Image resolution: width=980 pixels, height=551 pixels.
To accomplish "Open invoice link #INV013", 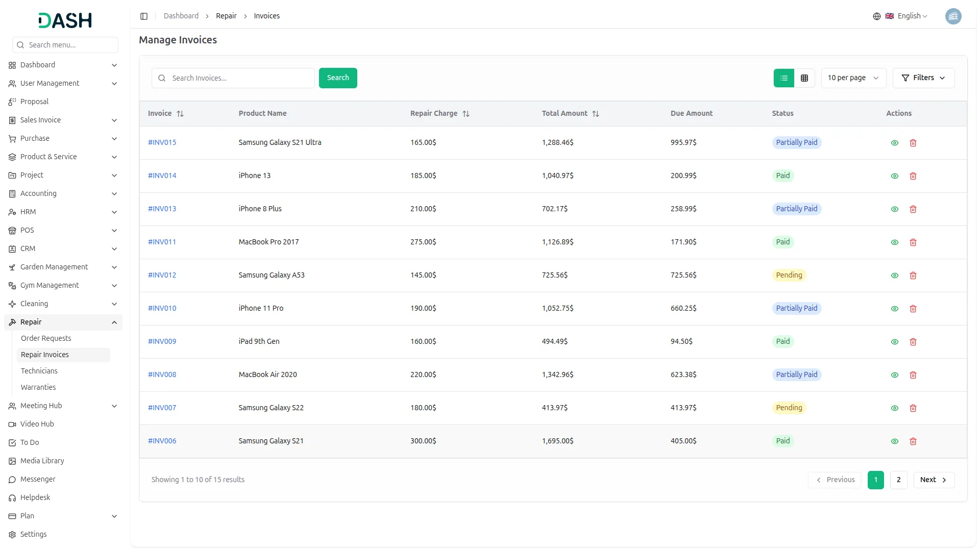I will pos(162,209).
